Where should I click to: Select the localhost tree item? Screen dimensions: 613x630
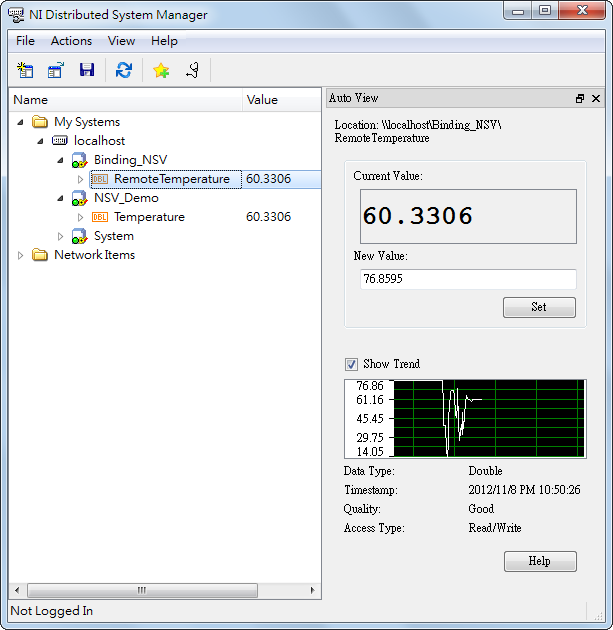pos(99,141)
